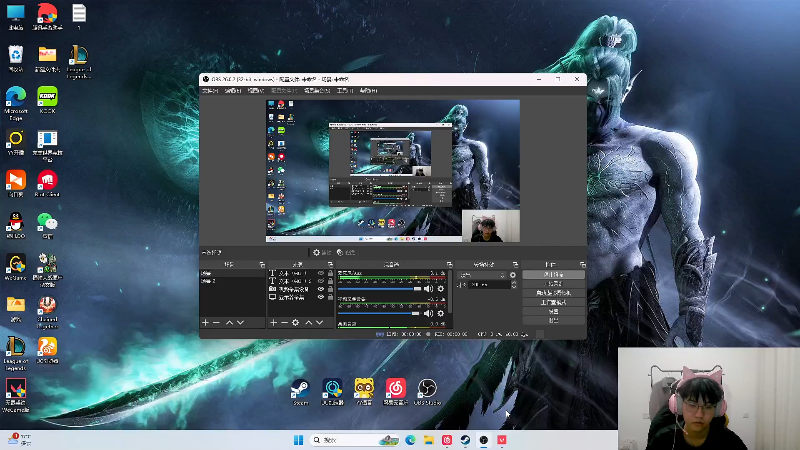Mute the first audio track speaker icon

coord(429,289)
